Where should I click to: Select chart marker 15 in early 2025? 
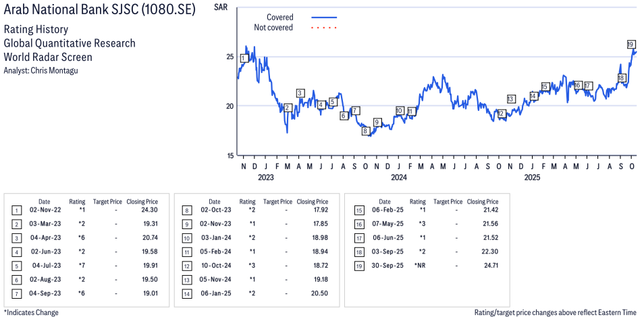(545, 87)
